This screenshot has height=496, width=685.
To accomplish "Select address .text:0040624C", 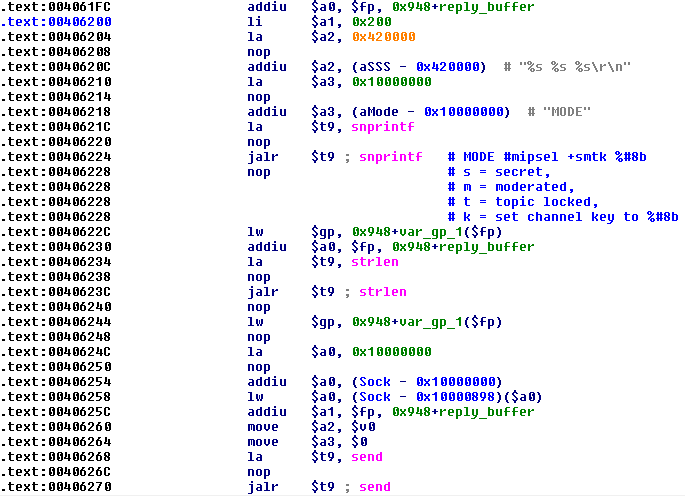I will [56, 352].
